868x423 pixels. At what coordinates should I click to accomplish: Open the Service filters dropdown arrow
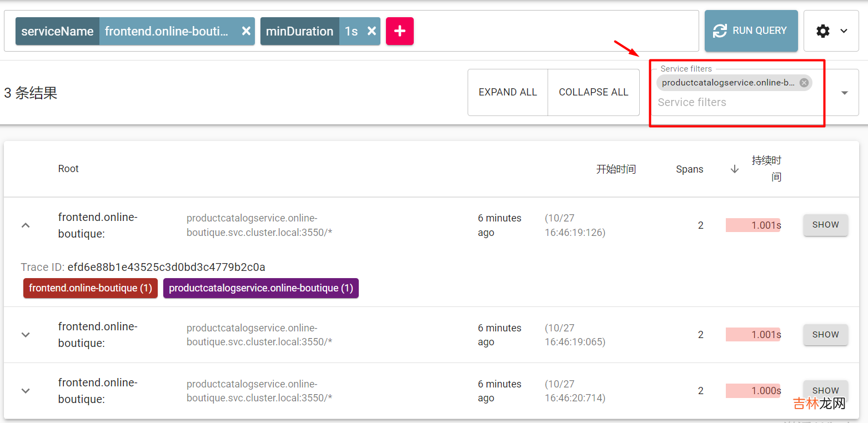click(844, 93)
